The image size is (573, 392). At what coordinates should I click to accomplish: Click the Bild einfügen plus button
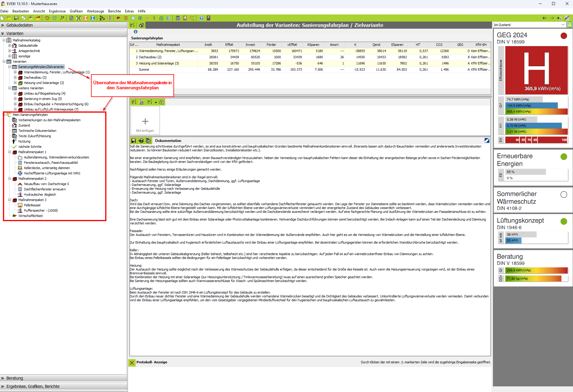pyautogui.click(x=145, y=121)
